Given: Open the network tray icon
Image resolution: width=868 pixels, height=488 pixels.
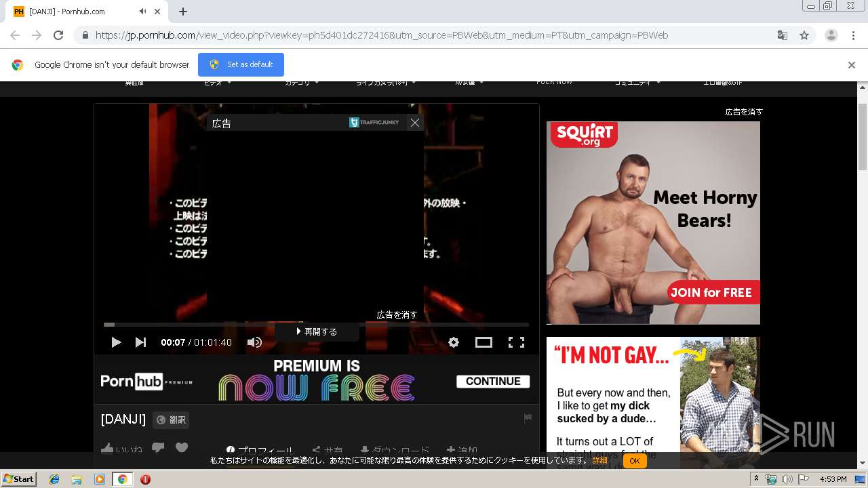Looking at the screenshot, I should [771, 479].
